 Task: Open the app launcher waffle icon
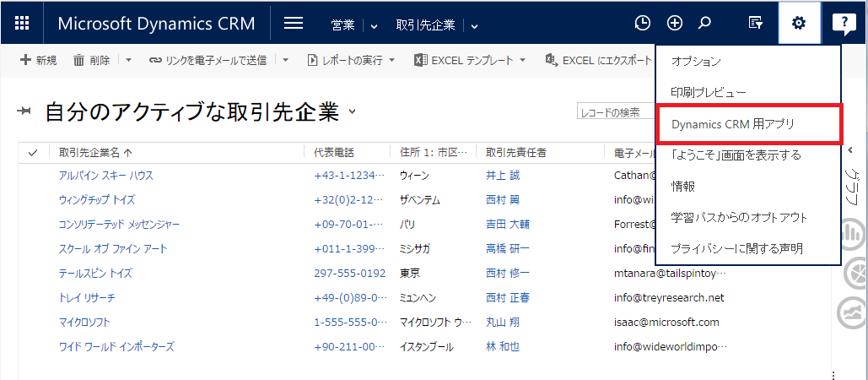pos(22,23)
